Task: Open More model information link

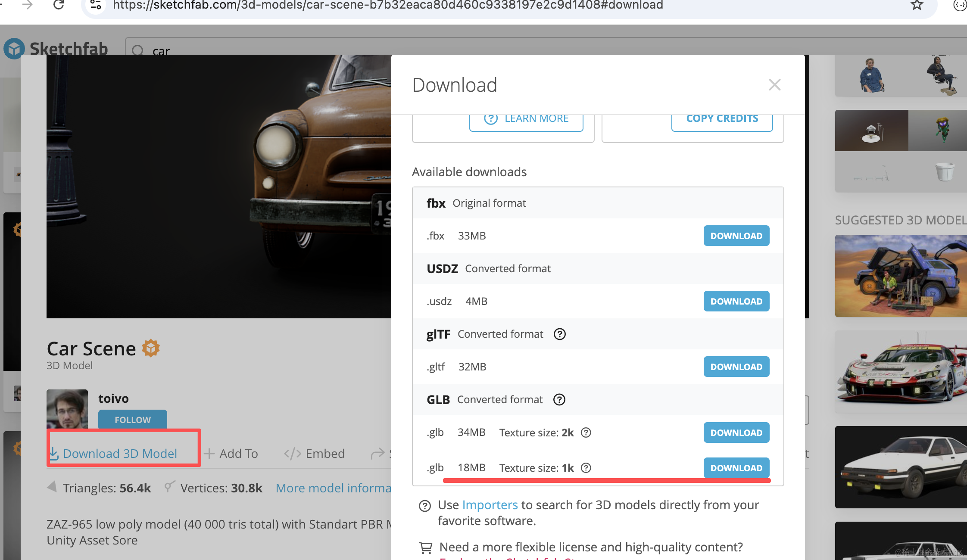Action: 334,488
